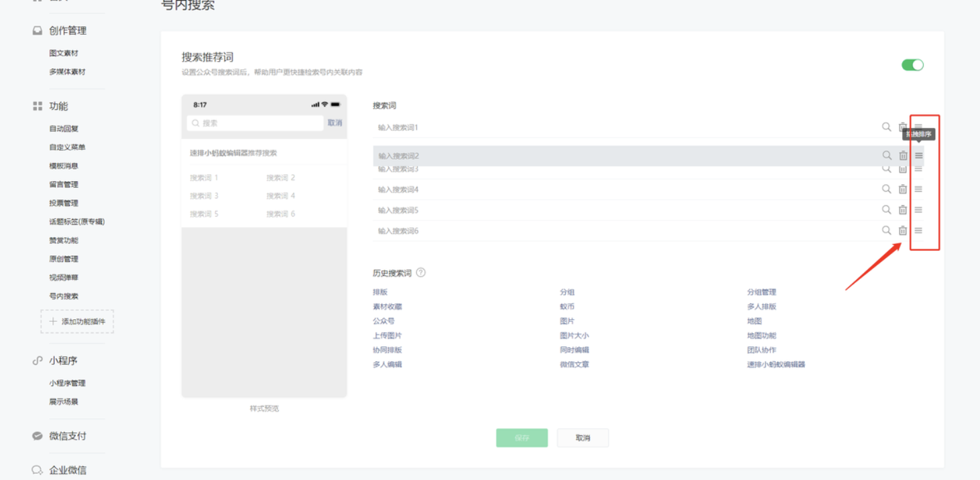Viewport: 980px width, 480px height.
Task: Click 取消 button next to 保存
Action: click(583, 438)
